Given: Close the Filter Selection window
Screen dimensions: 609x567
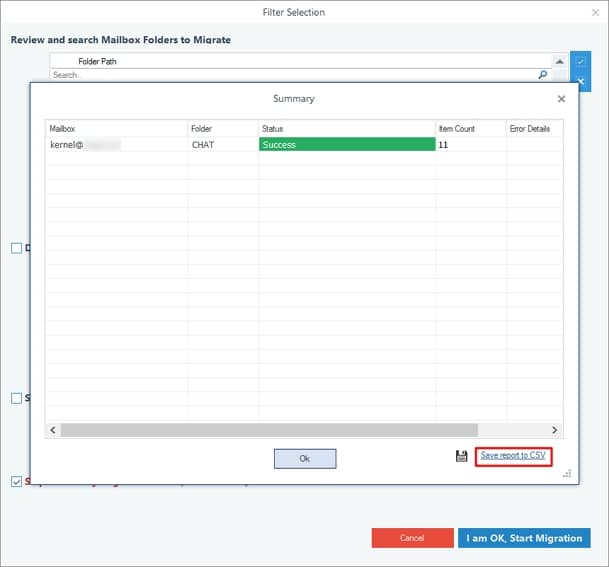Looking at the screenshot, I should pyautogui.click(x=595, y=12).
